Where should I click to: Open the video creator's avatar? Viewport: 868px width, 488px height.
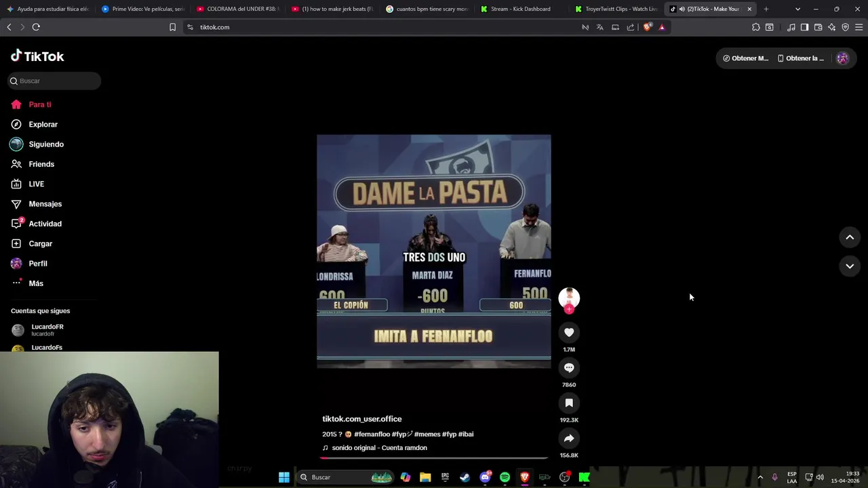[x=569, y=298]
